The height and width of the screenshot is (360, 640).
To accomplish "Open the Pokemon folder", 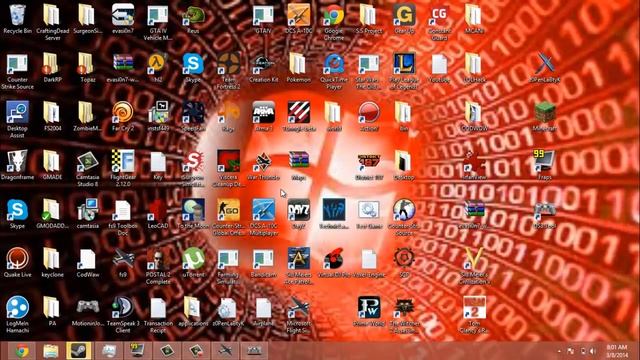I will point(298,68).
